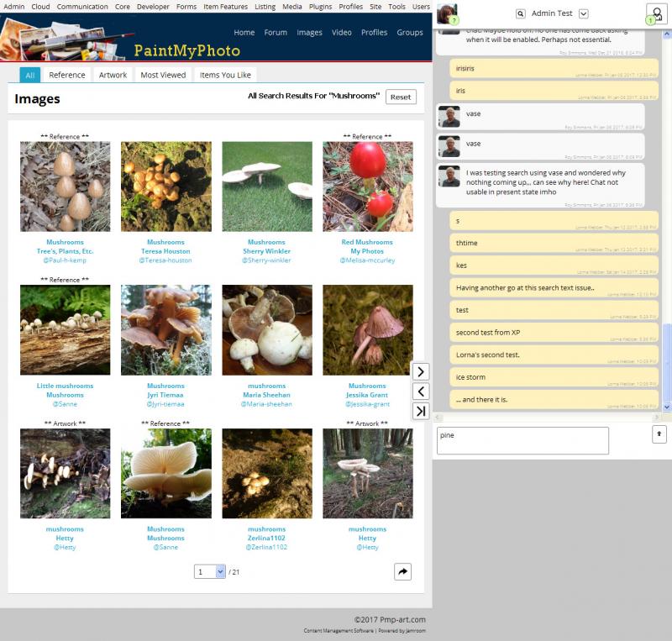This screenshot has height=641, width=672.
Task: Click the user avatar in chat header
Action: pos(447,13)
